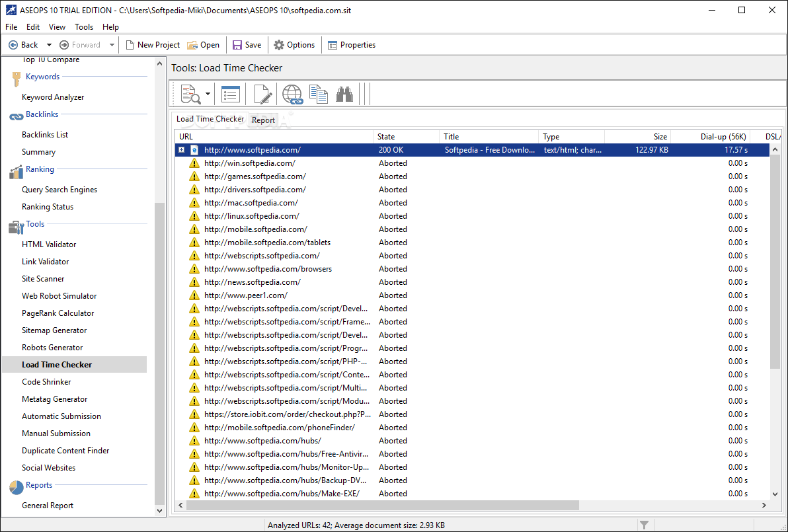The height and width of the screenshot is (532, 788).
Task: Click the Forward navigation button
Action: (80, 45)
